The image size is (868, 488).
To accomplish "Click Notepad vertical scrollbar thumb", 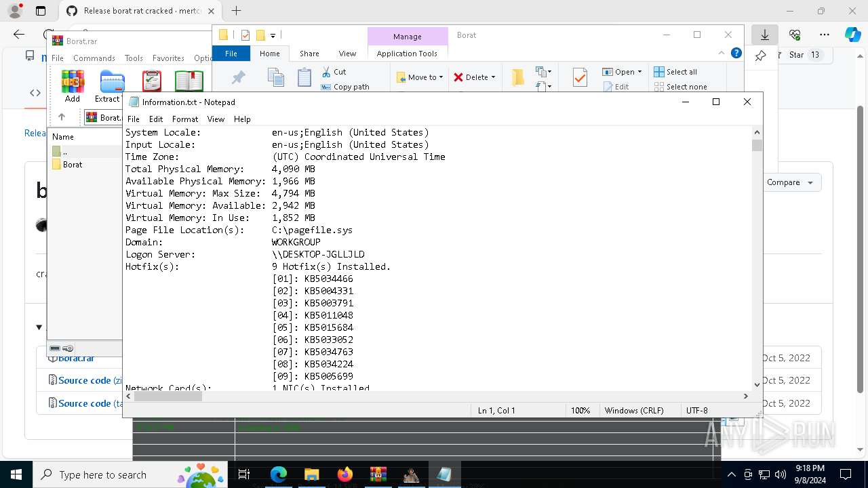I will pyautogui.click(x=757, y=145).
